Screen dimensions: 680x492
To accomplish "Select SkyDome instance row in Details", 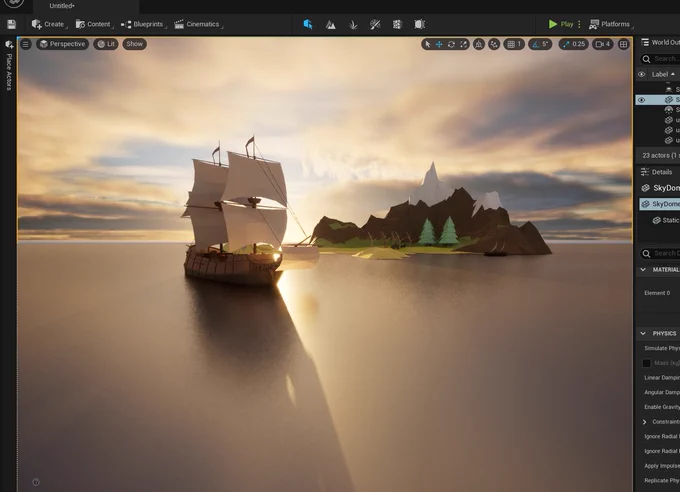I will pos(660,204).
